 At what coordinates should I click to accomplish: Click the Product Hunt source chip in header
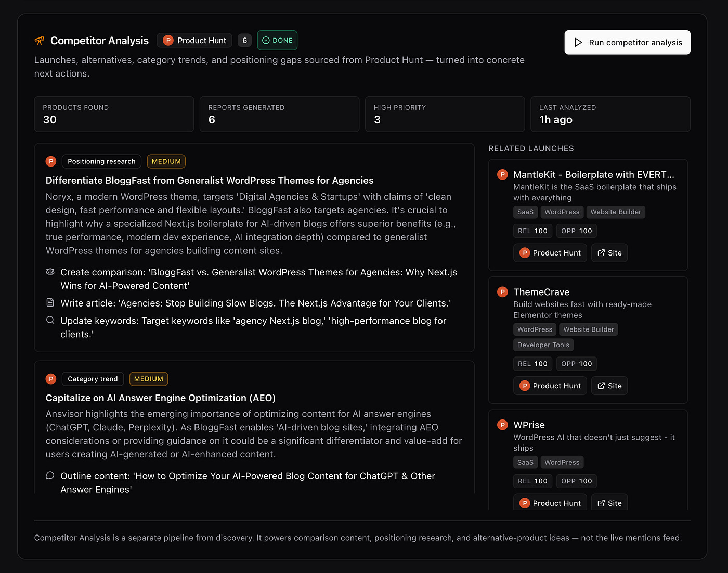(194, 40)
